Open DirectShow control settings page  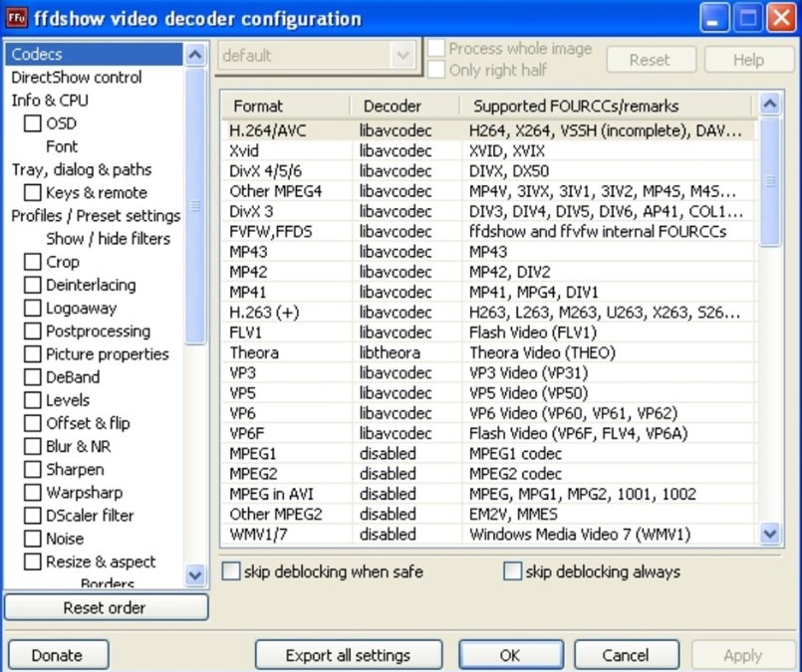(77, 78)
